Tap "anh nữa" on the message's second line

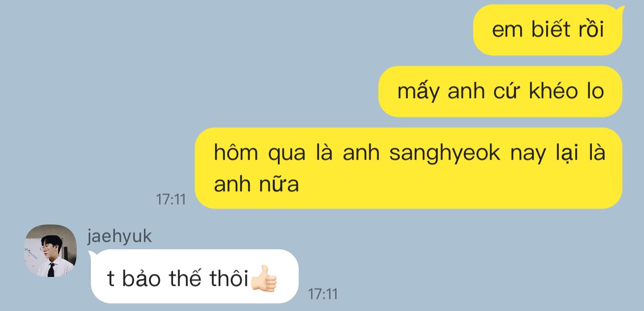(256, 184)
